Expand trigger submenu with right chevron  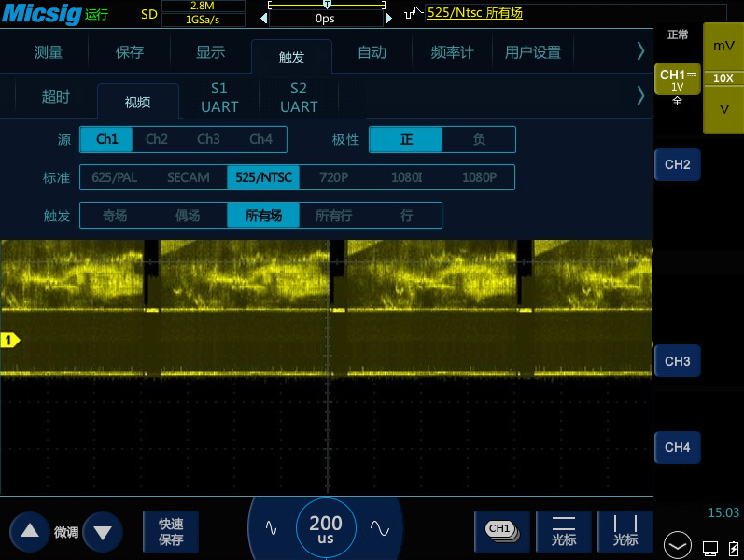tap(640, 94)
